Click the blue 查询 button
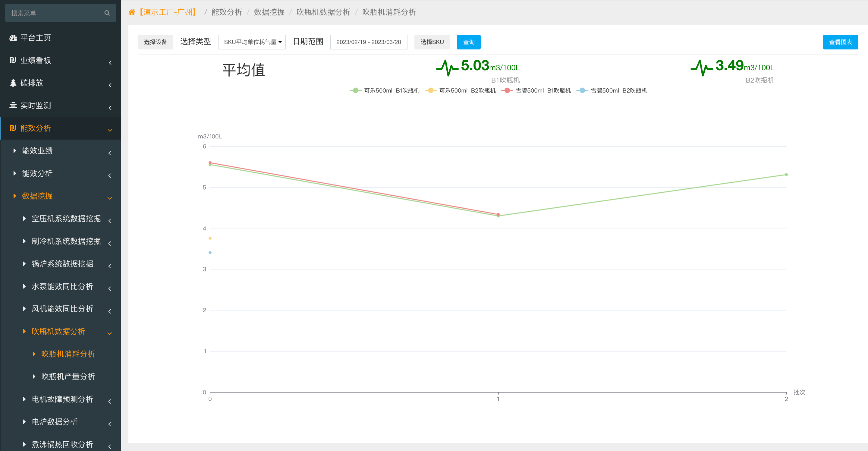 point(469,42)
